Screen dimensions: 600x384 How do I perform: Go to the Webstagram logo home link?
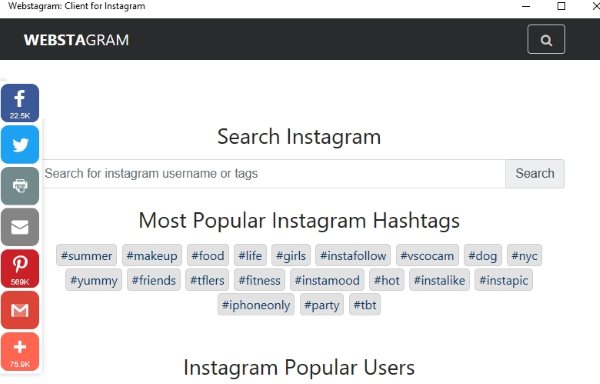77,40
